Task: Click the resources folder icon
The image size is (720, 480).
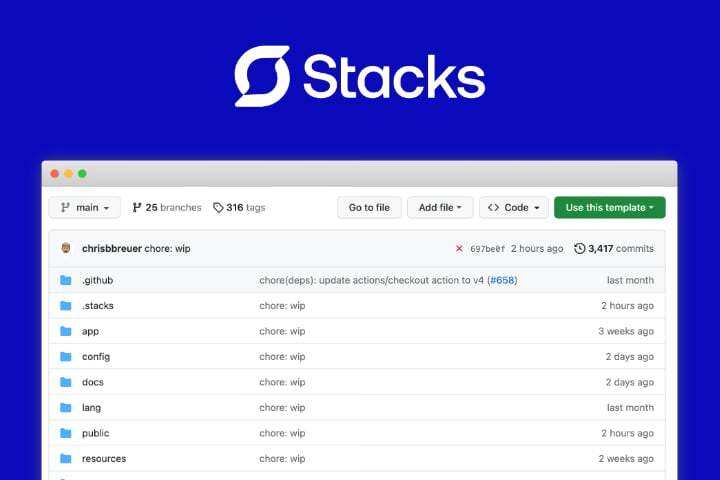Action: click(x=66, y=459)
